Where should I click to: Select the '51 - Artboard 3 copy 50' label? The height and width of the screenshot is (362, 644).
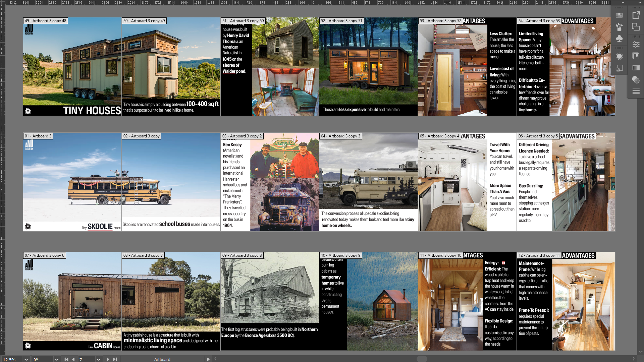[x=243, y=21]
